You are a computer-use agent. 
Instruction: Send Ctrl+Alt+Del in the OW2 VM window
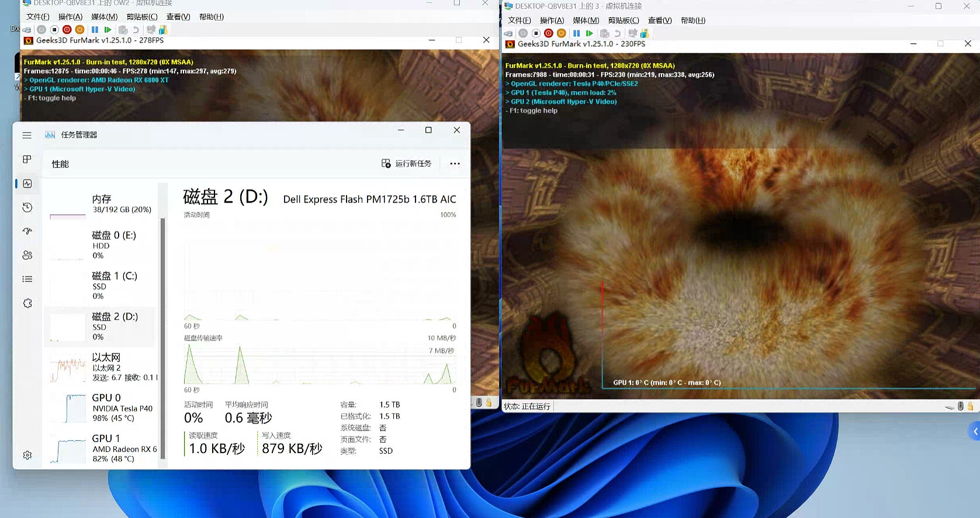point(27,30)
